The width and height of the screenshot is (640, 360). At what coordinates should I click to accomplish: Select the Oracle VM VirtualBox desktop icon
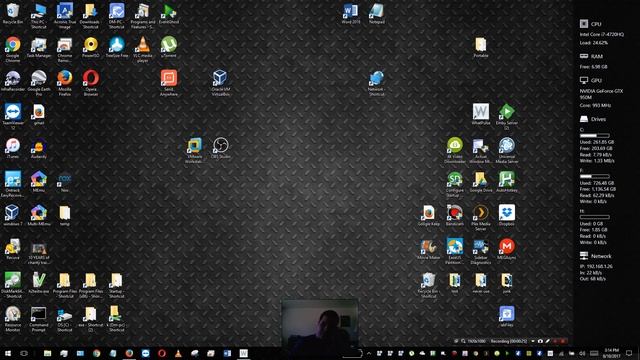220,83
